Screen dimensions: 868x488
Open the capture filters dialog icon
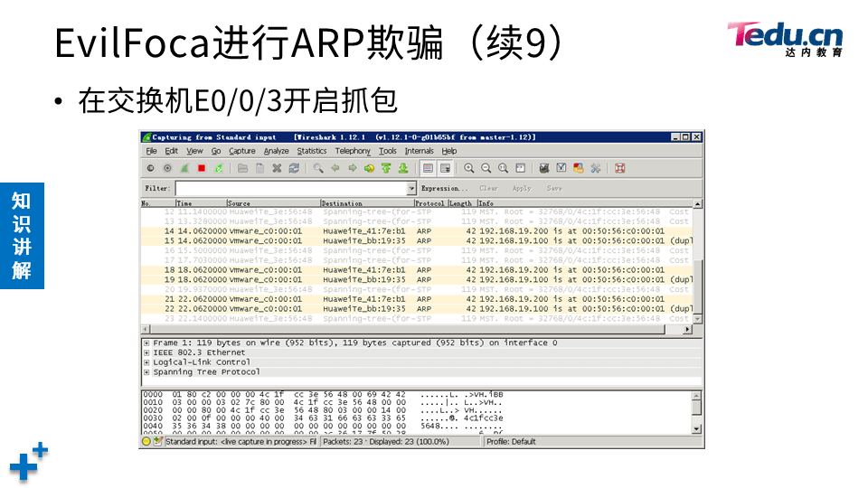544,168
